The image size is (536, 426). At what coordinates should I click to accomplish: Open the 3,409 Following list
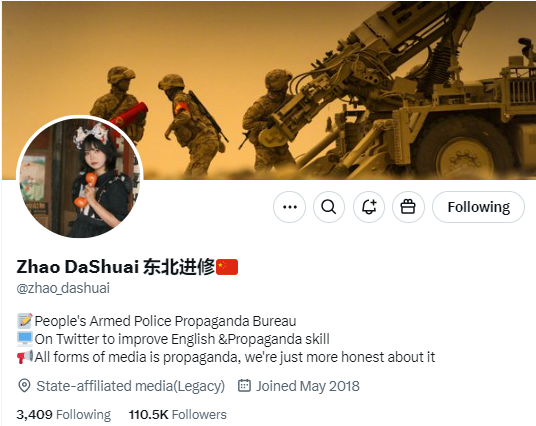pyautogui.click(x=64, y=414)
